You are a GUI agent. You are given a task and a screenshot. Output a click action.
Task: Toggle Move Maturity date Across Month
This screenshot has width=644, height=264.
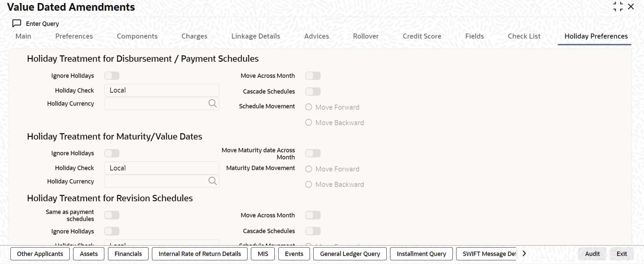(x=313, y=153)
